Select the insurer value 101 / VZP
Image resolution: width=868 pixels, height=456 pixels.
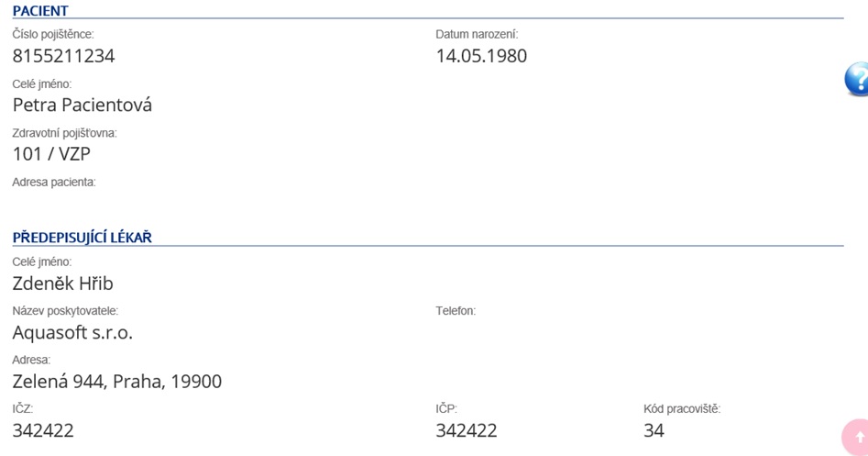(51, 153)
